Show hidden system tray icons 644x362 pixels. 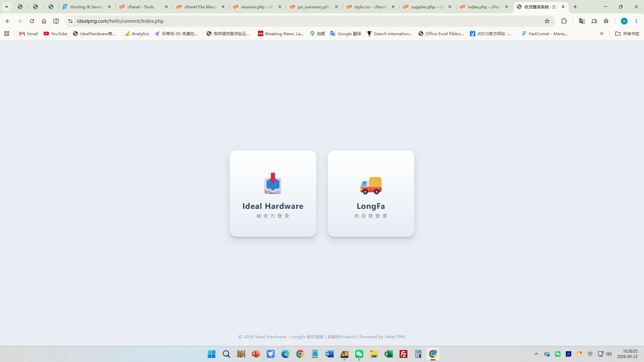[536, 354]
